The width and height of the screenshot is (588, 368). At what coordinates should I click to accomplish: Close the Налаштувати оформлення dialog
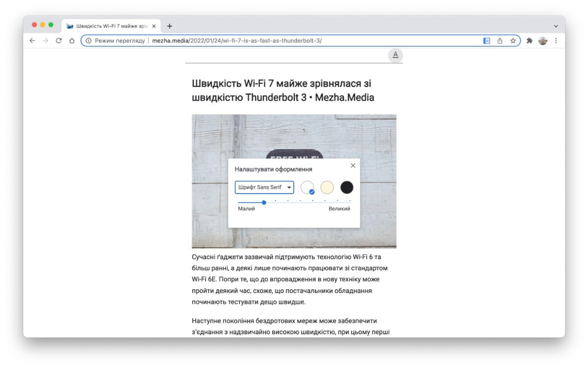pos(353,166)
